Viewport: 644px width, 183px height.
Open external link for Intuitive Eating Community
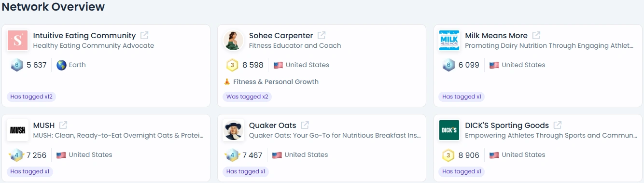(x=144, y=35)
